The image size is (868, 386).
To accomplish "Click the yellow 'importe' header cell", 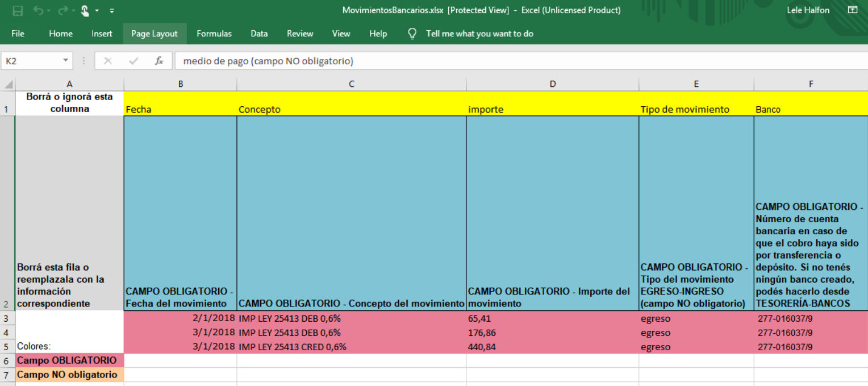I will [x=553, y=103].
